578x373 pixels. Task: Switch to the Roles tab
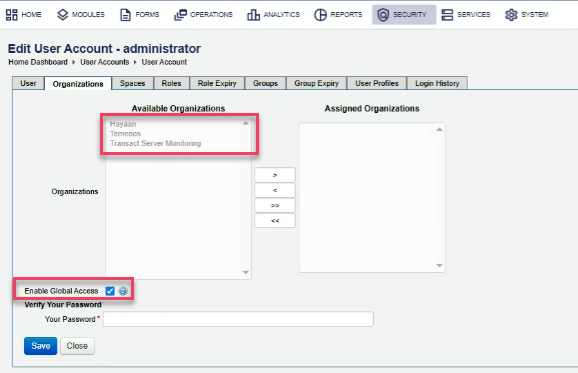171,83
